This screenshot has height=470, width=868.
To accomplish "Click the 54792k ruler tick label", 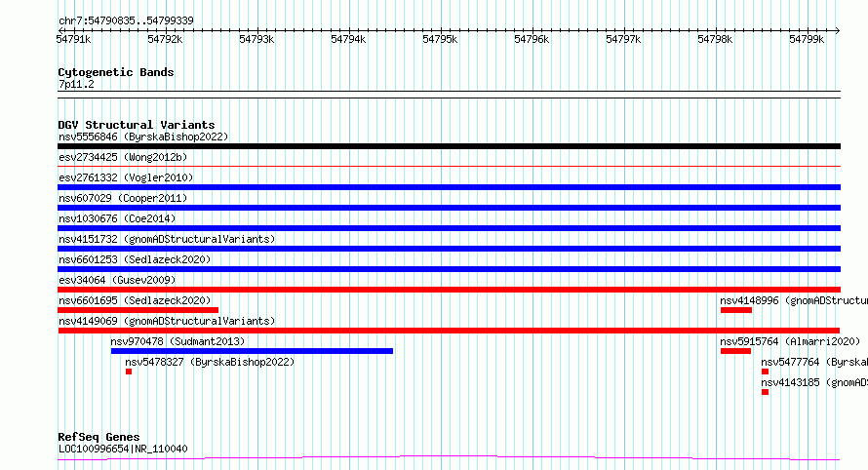I will click(165, 39).
